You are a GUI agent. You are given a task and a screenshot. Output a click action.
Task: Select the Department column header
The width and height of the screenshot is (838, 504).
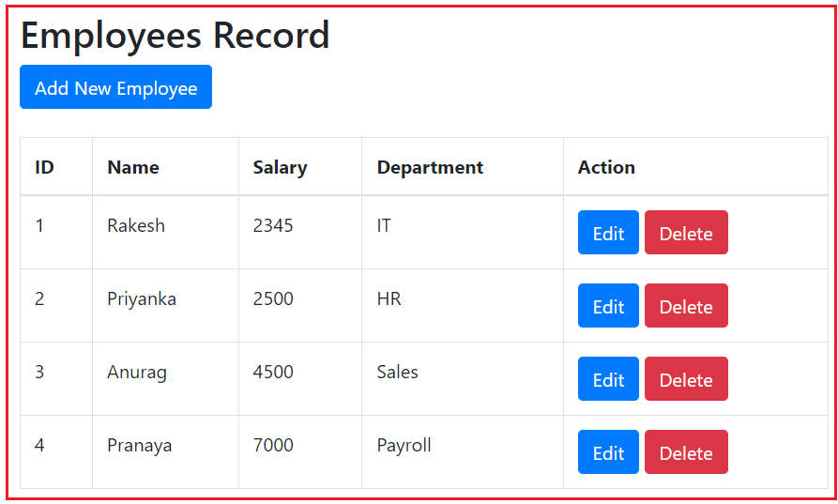[x=430, y=167]
